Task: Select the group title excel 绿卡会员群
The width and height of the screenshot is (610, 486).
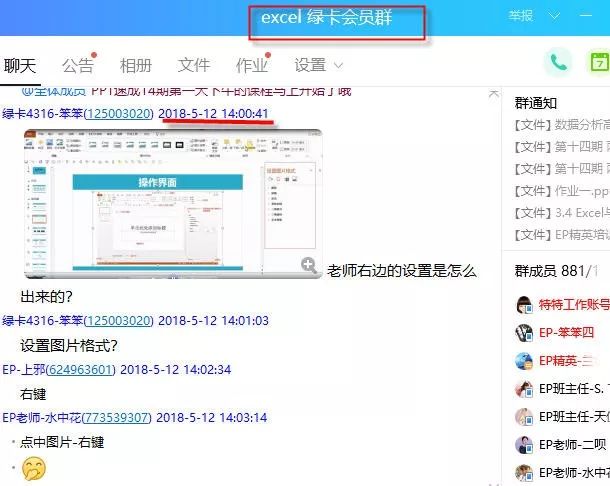Action: pyautogui.click(x=326, y=18)
